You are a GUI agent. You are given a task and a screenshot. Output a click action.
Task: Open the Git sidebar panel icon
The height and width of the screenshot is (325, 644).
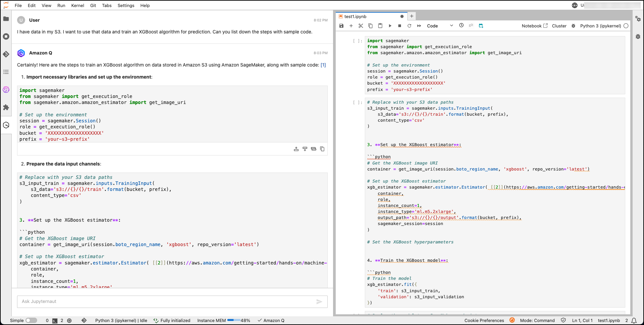point(6,54)
